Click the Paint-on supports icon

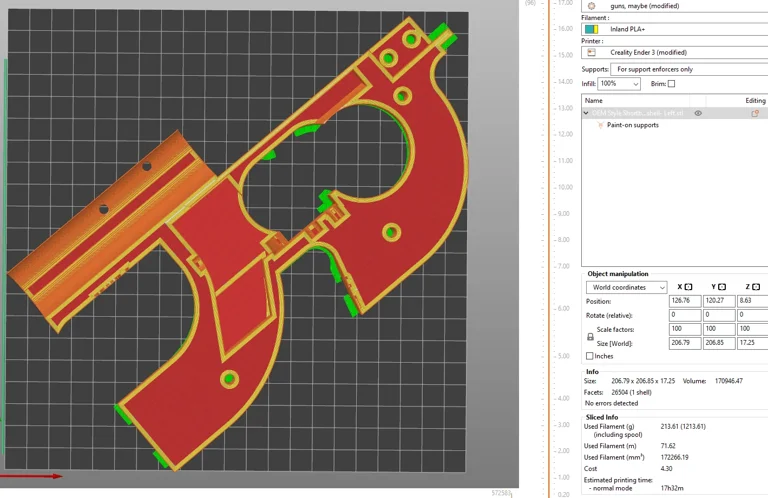tap(599, 125)
